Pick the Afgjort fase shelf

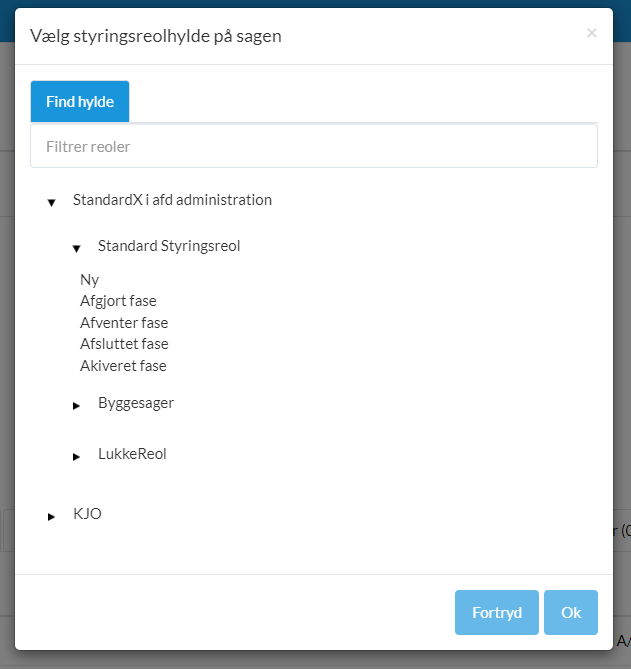click(x=118, y=301)
